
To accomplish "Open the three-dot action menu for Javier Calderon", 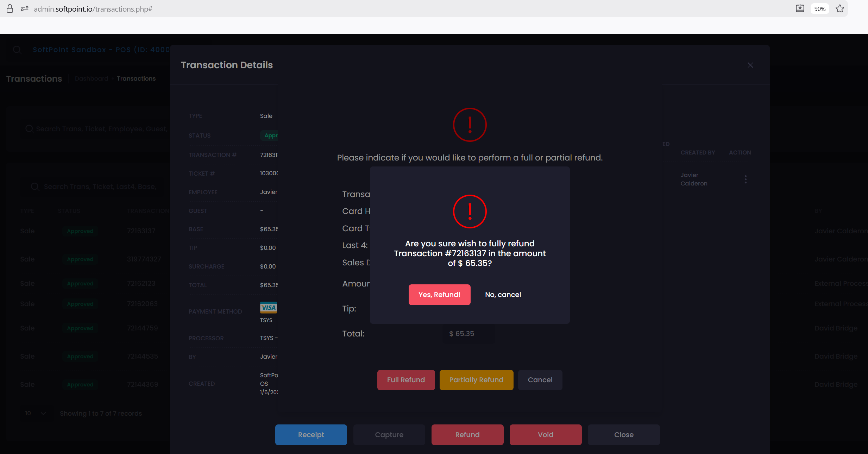I will [745, 179].
